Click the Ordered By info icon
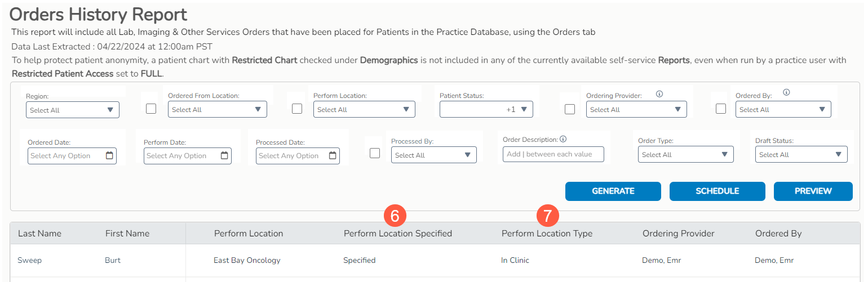Viewport: 868px width, 282px height. (786, 93)
